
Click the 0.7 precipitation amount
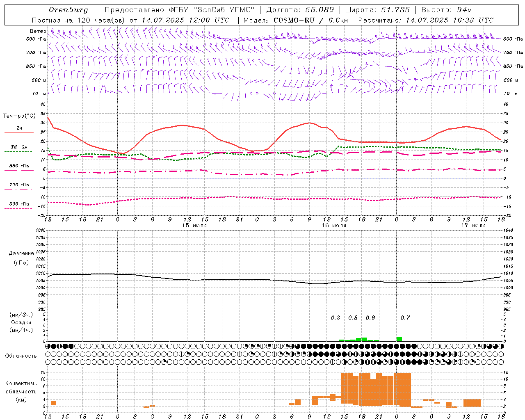405,317
